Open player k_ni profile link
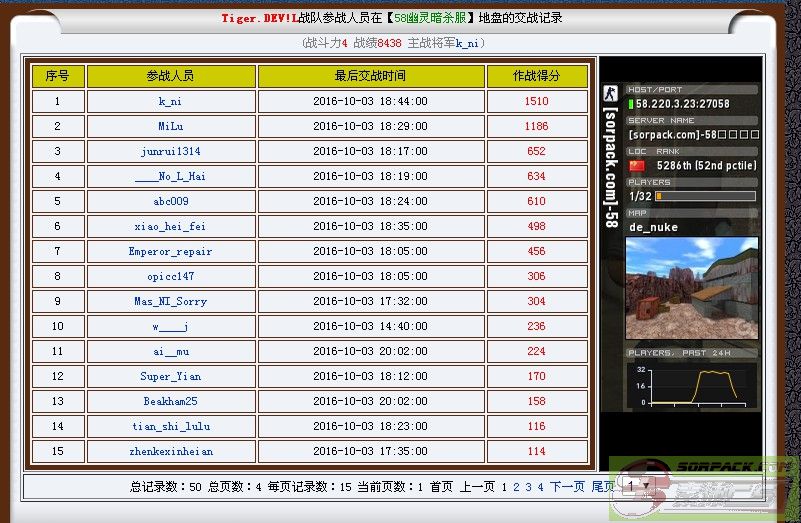The width and height of the screenshot is (801, 523). point(170,102)
